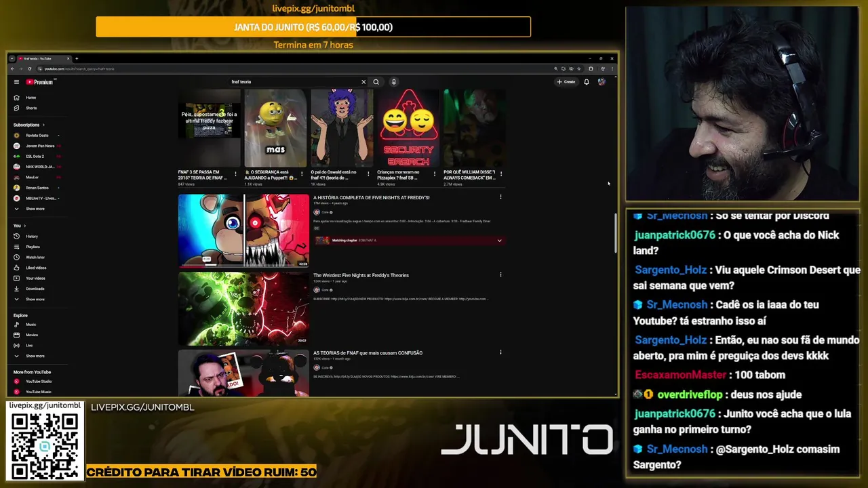The image size is (868, 488).
Task: Open Chrome three-dot menu
Action: pyautogui.click(x=612, y=69)
